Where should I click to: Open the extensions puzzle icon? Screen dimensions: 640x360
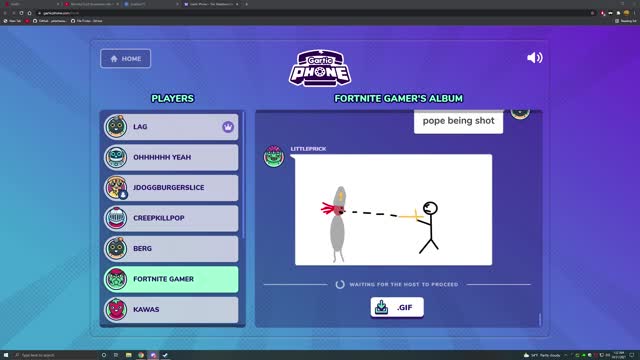[x=618, y=13]
